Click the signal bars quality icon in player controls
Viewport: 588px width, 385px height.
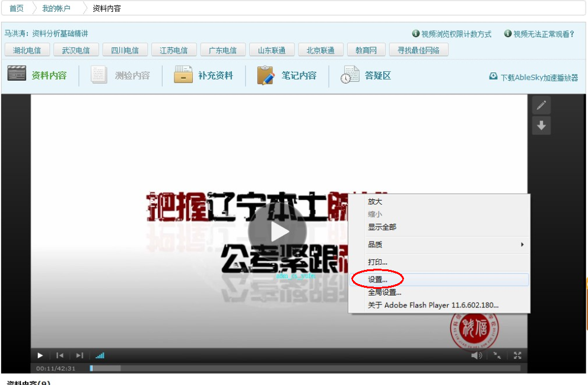[99, 355]
